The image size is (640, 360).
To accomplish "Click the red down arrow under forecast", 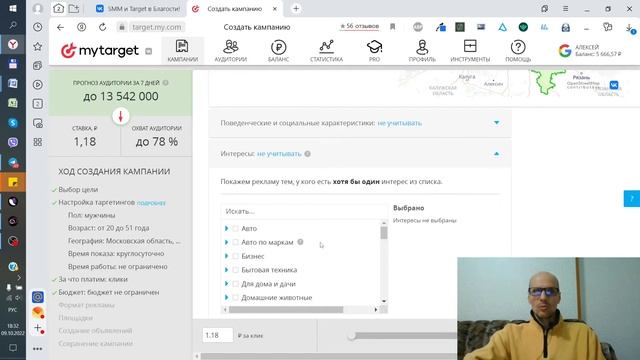I will [120, 116].
